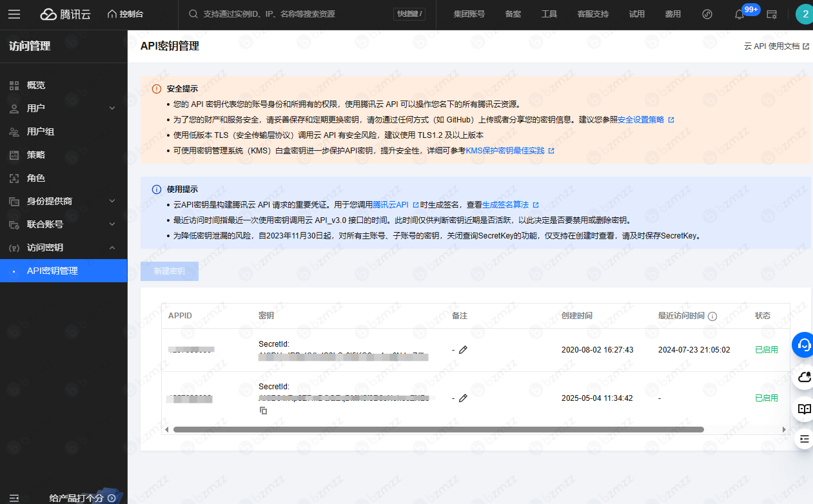Click the 概览 grid icon
Image resolution: width=813 pixels, height=504 pixels.
(14, 85)
